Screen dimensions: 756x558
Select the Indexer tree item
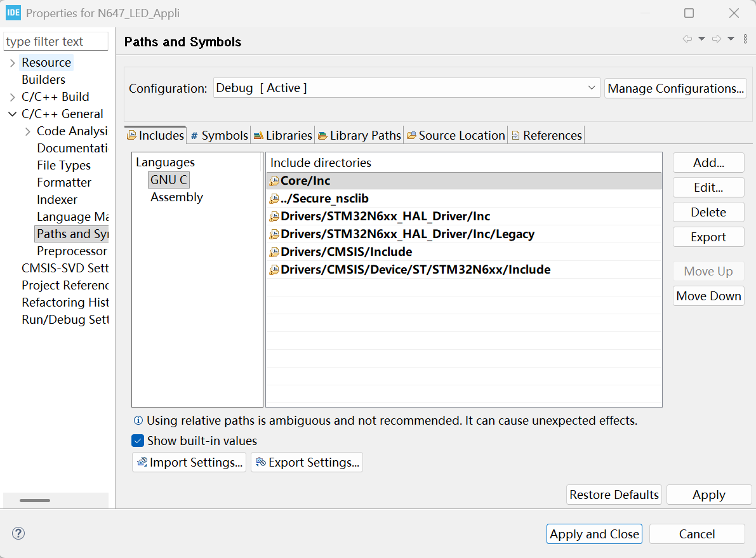(57, 200)
